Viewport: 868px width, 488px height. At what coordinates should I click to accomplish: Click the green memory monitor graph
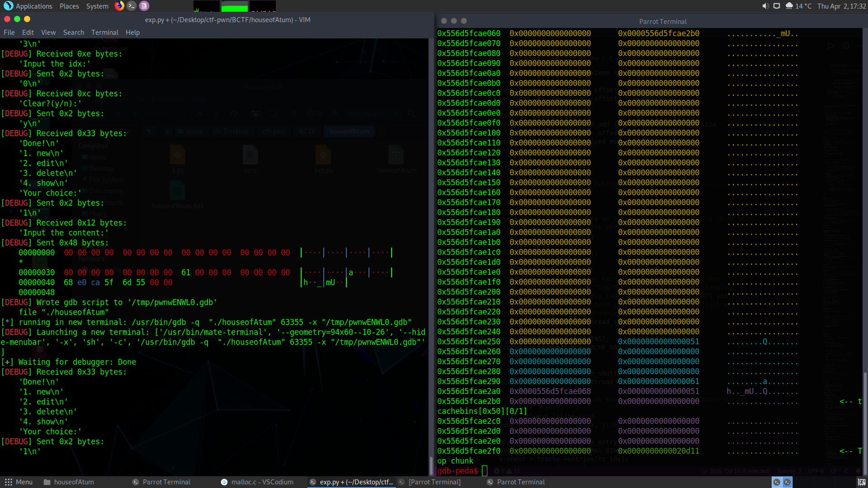tap(235, 6)
